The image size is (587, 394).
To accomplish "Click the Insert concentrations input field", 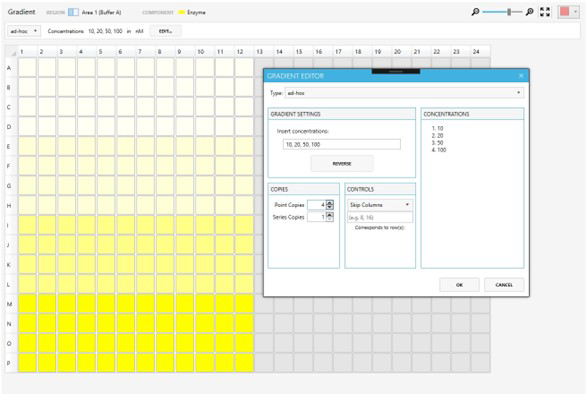I will [x=341, y=144].
